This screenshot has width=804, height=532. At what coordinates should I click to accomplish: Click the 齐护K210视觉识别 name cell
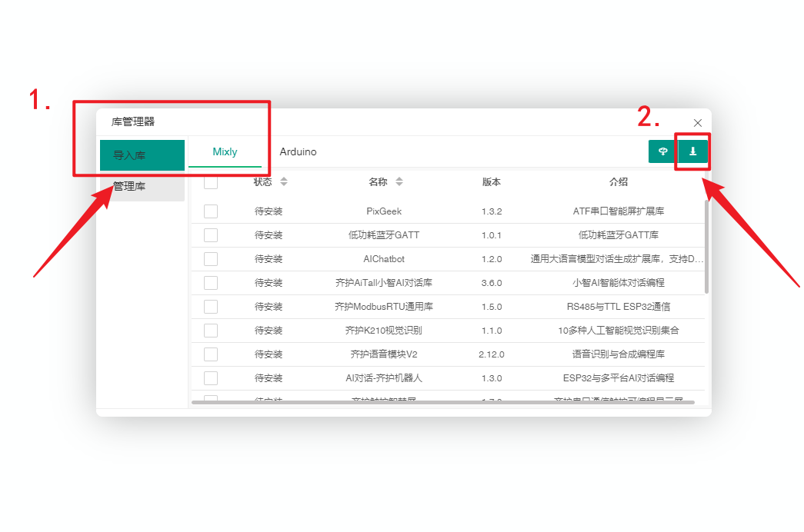coord(384,331)
